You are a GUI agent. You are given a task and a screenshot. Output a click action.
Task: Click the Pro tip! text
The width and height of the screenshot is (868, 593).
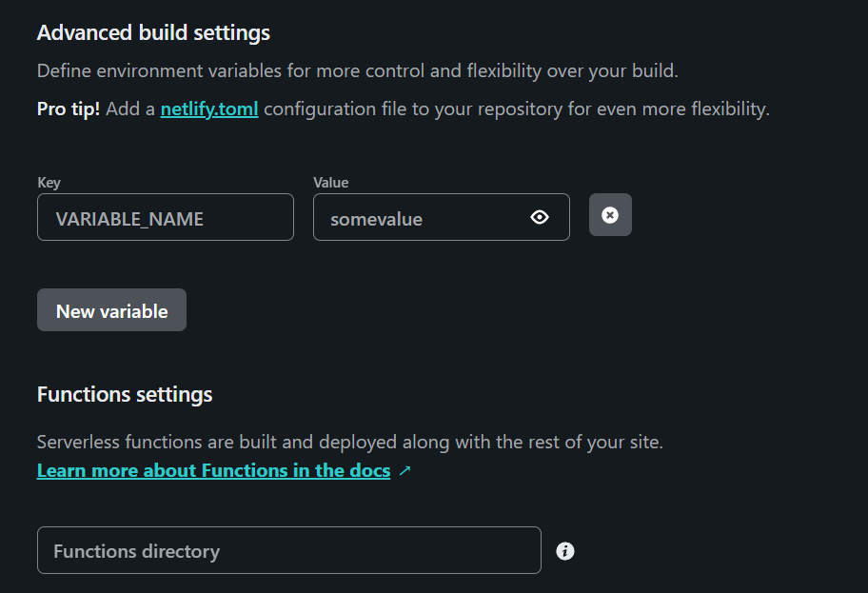[x=69, y=109]
